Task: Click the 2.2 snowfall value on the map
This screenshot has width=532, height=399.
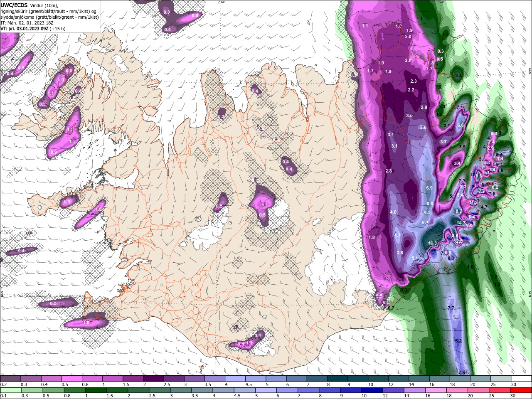Action: click(411, 90)
